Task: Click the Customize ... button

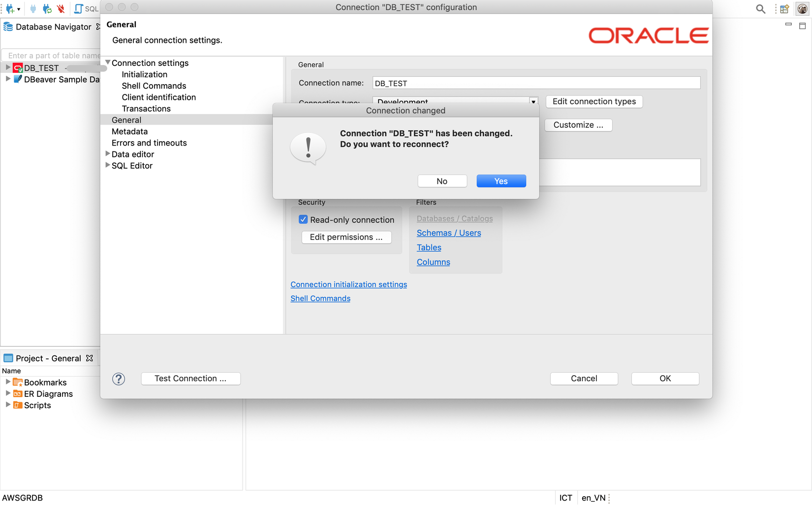Action: (578, 125)
